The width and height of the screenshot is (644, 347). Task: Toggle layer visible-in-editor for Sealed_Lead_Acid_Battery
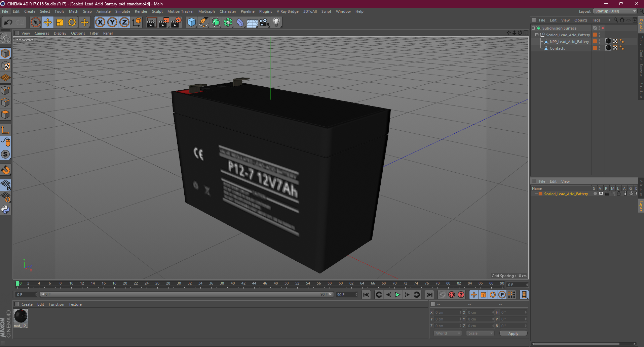(x=601, y=194)
